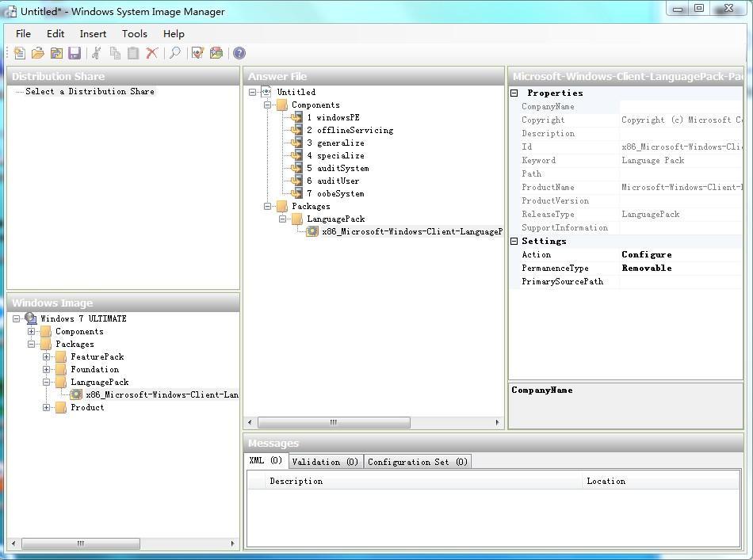
Task: Click the icon beside 2 offlineServicing pass
Action: click(296, 130)
